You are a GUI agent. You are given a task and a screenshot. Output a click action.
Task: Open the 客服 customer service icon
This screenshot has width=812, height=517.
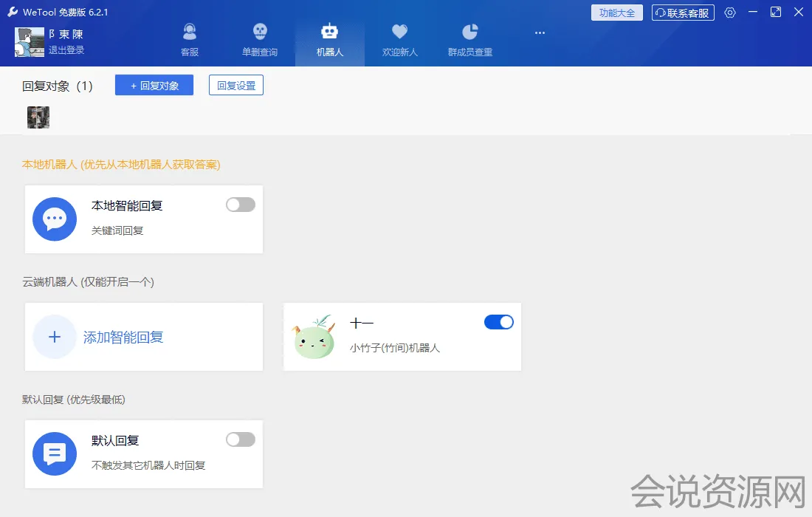(x=190, y=32)
